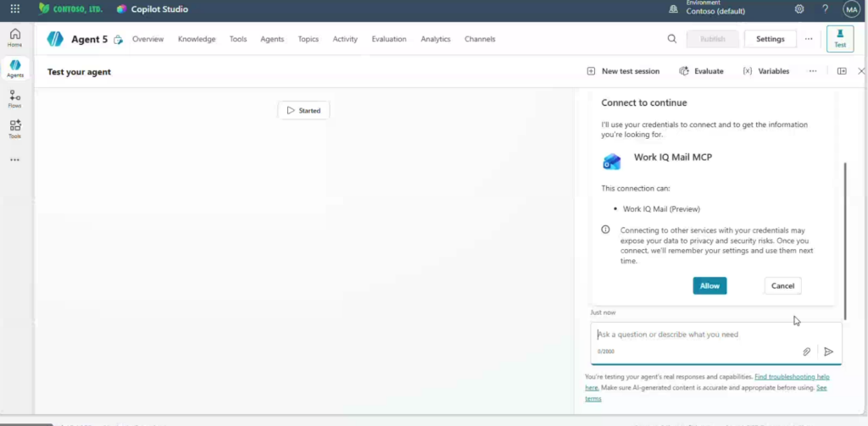This screenshot has width=868, height=426.
Task: Open Flows from the left sidebar
Action: [14, 99]
